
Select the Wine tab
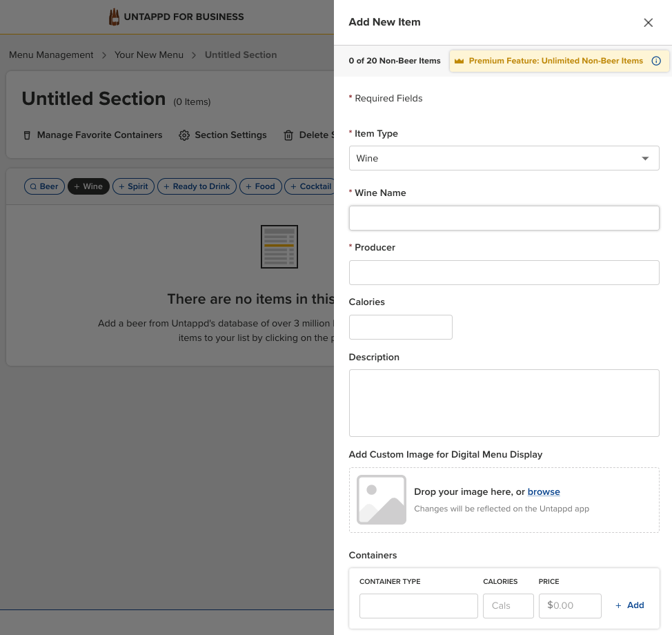[x=88, y=186]
